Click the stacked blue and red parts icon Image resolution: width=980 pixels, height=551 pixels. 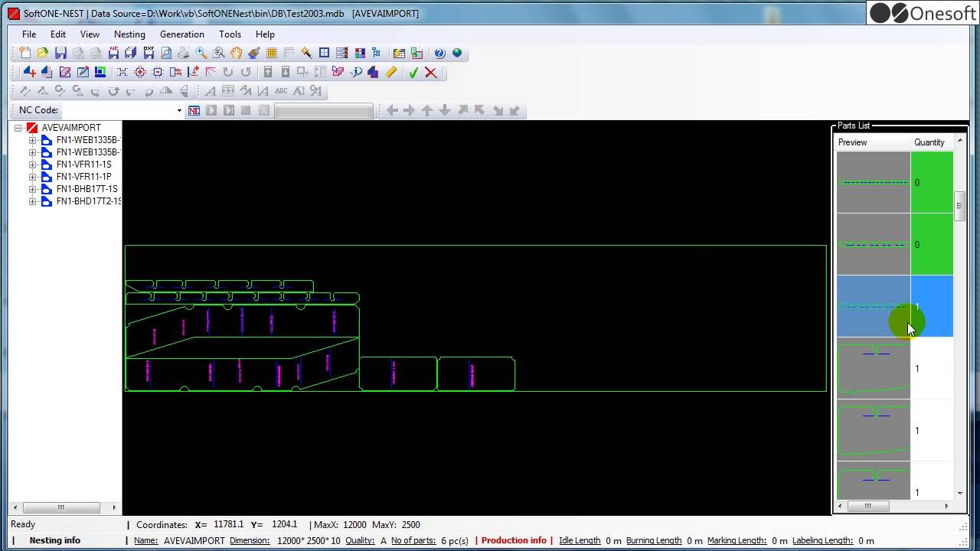pyautogui.click(x=373, y=72)
